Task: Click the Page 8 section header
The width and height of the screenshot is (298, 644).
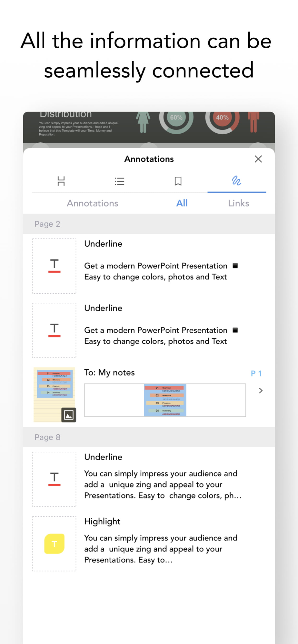Action: click(x=149, y=437)
